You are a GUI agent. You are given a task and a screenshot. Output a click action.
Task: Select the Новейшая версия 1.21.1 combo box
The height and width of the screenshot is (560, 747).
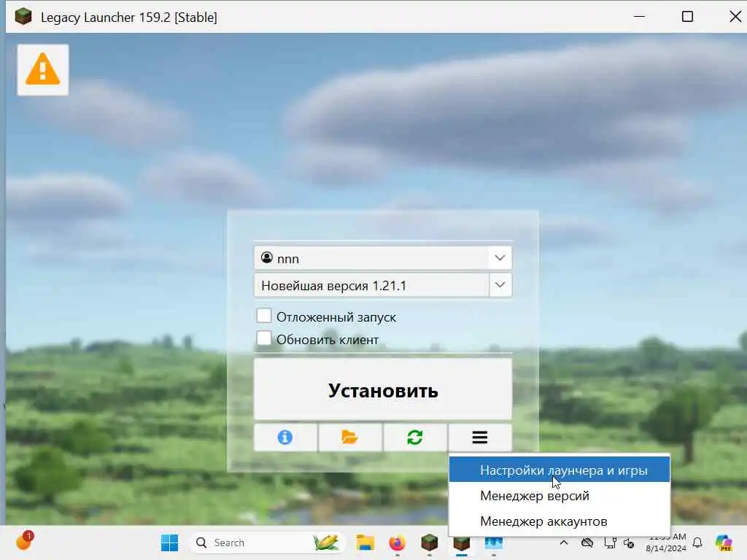(x=383, y=285)
